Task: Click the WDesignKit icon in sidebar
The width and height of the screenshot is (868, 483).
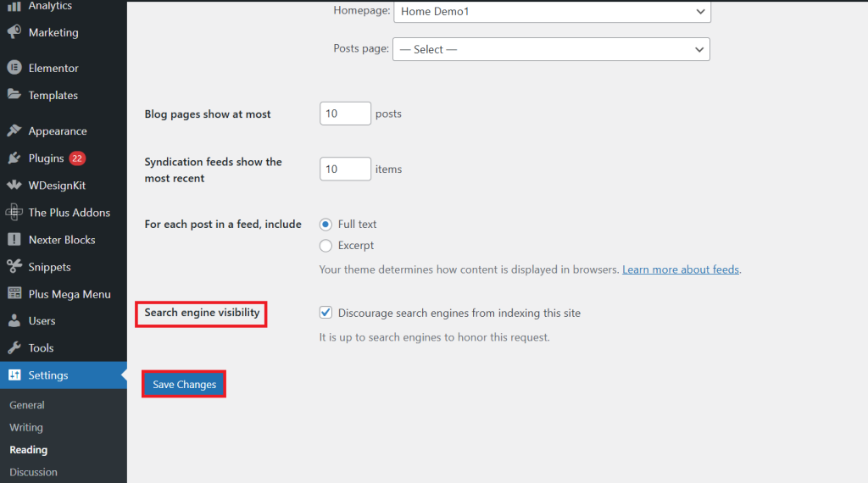Action: 14,186
